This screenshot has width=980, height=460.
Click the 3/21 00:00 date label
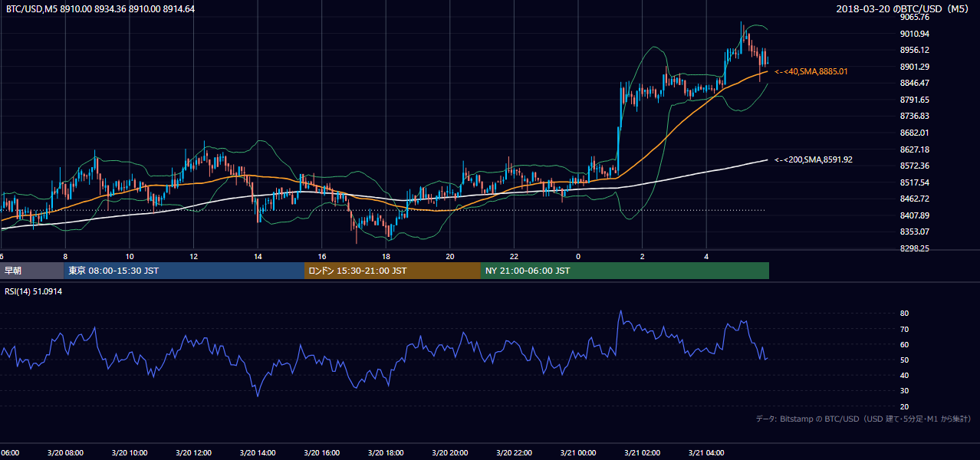point(578,453)
